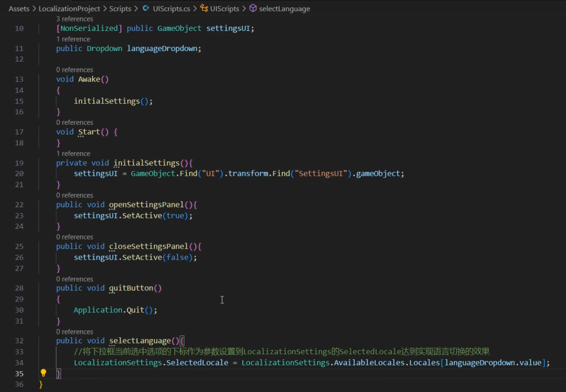Open Assets breadcrumb segment
The image size is (566, 392).
pos(19,9)
